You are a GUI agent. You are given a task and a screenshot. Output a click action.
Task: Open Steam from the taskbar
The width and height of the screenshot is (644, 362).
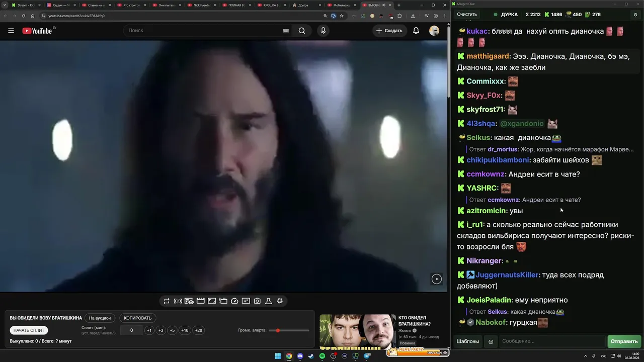311,356
